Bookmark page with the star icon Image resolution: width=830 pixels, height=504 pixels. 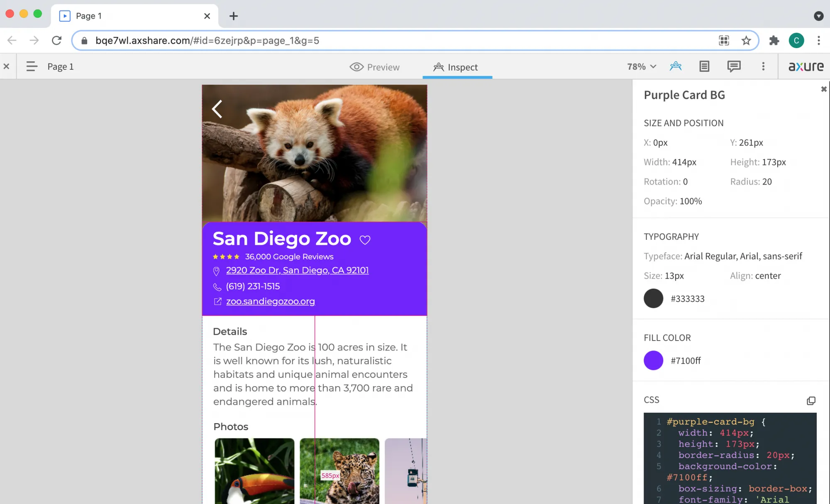pyautogui.click(x=746, y=41)
